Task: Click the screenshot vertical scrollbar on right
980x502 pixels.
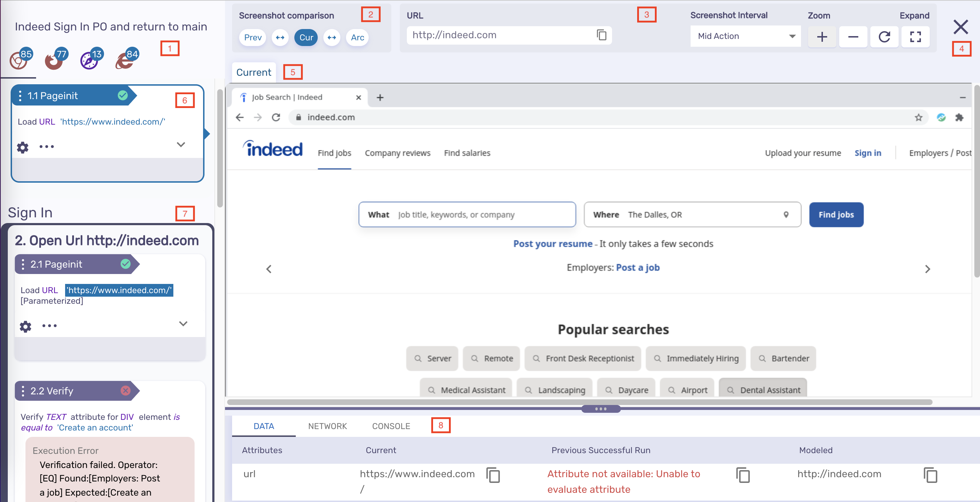Action: click(x=976, y=181)
